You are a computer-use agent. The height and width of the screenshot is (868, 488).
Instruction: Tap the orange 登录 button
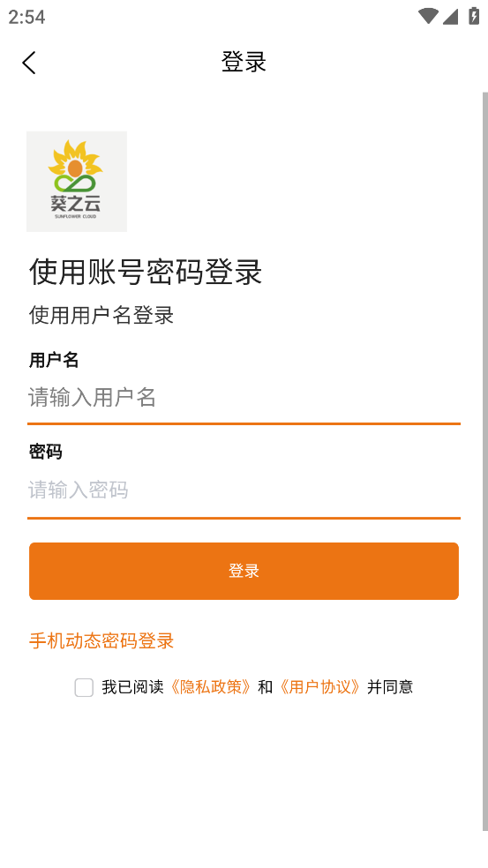pyautogui.click(x=244, y=571)
